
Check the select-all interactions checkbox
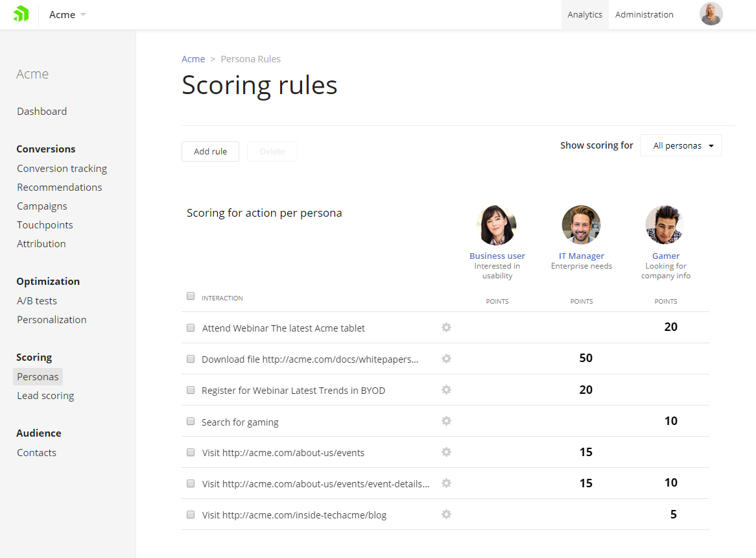tap(191, 296)
